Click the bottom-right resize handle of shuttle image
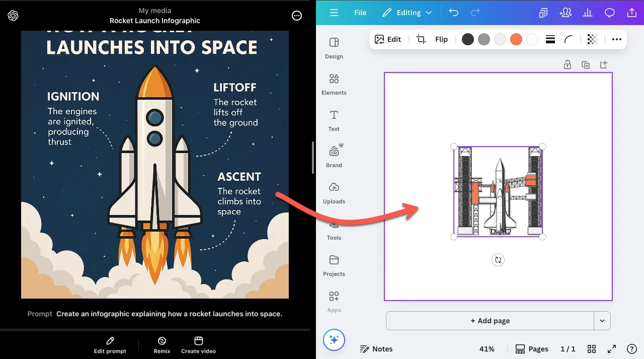Viewport: 644px width, 359px height. pyautogui.click(x=542, y=237)
